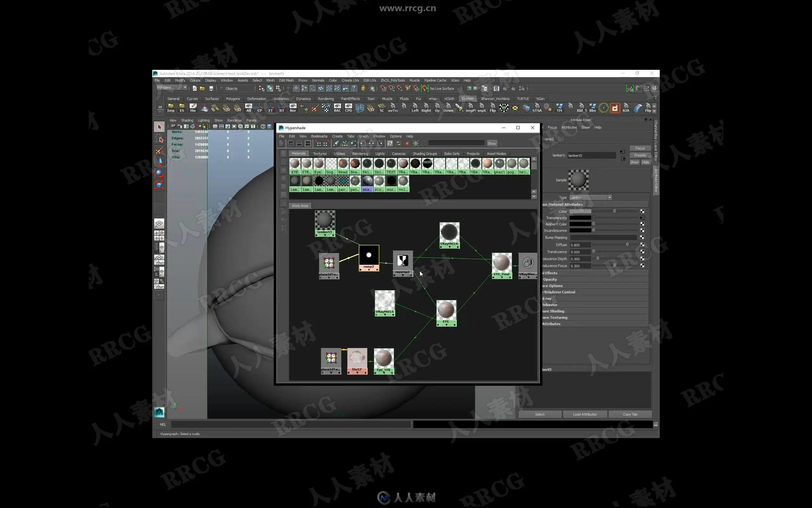
Task: Expand the Raytrace Options section
Action: pos(595,285)
